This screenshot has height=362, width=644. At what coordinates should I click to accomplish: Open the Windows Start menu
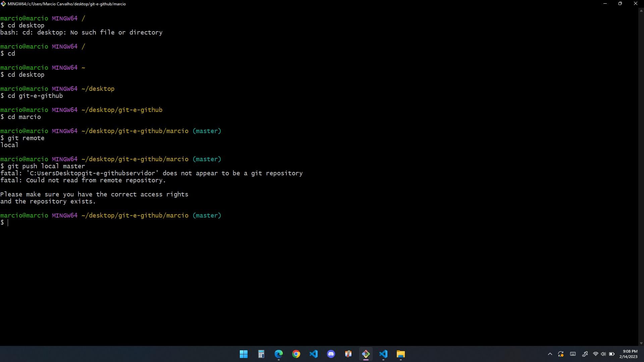[244, 354]
